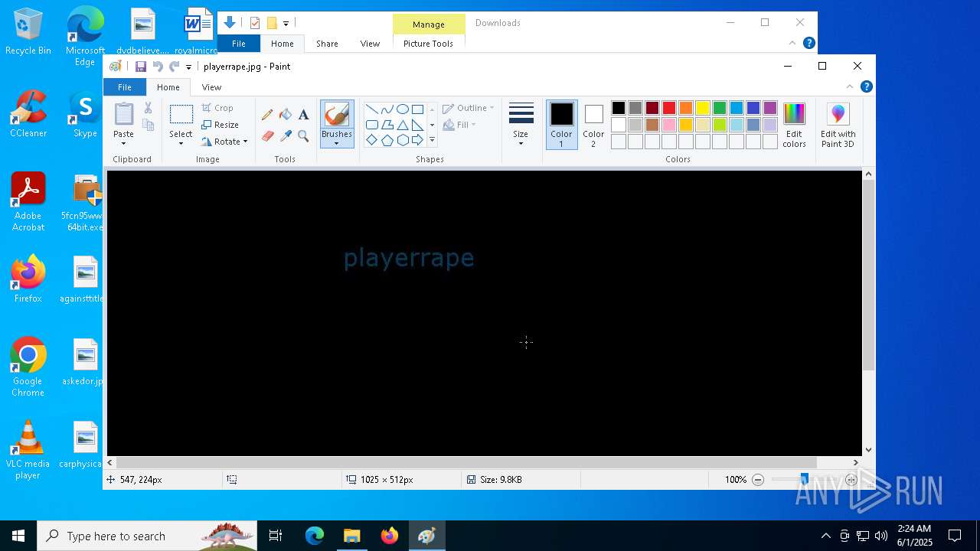Open Home tab in Downloads window
980x551 pixels.
coord(282,44)
